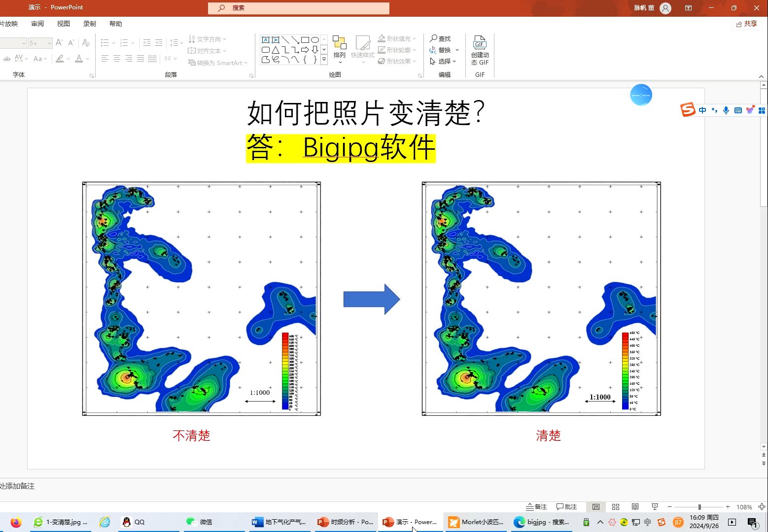The height and width of the screenshot is (532, 768).
Task: Open the 字体 font dialog launcher
Action: point(92,76)
